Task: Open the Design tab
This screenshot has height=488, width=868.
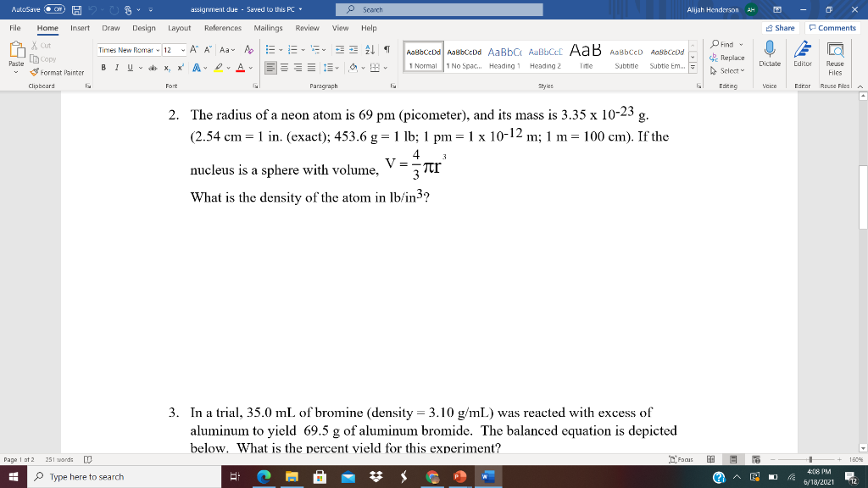Action: [144, 28]
